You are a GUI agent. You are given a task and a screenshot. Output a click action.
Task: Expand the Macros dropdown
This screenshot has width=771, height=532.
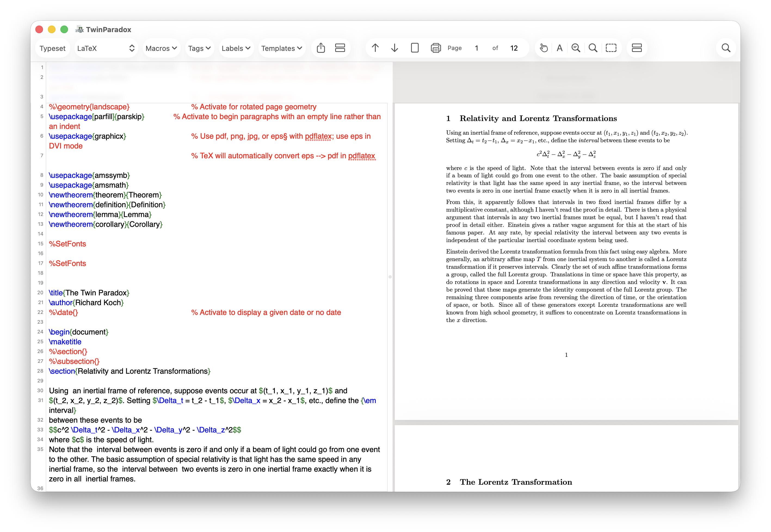pos(161,48)
